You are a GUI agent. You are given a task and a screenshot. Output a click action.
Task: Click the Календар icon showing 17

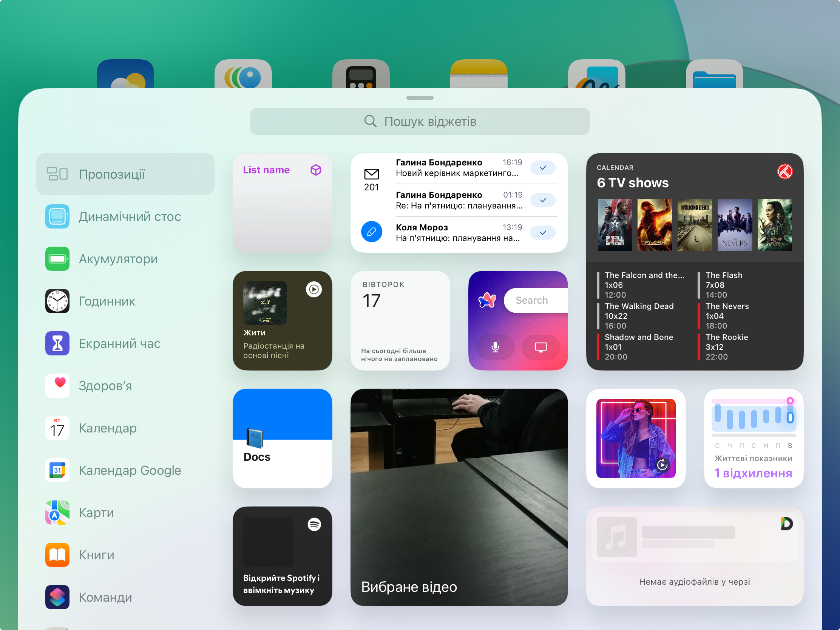[57, 428]
